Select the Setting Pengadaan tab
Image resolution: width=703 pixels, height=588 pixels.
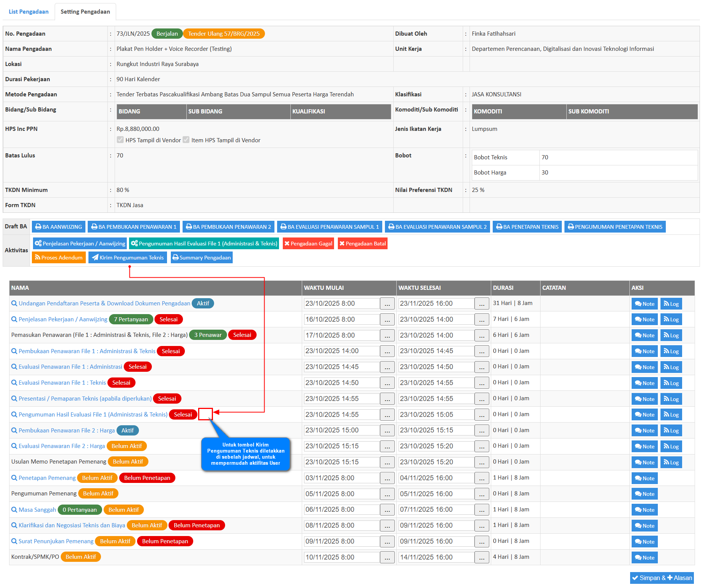85,11
